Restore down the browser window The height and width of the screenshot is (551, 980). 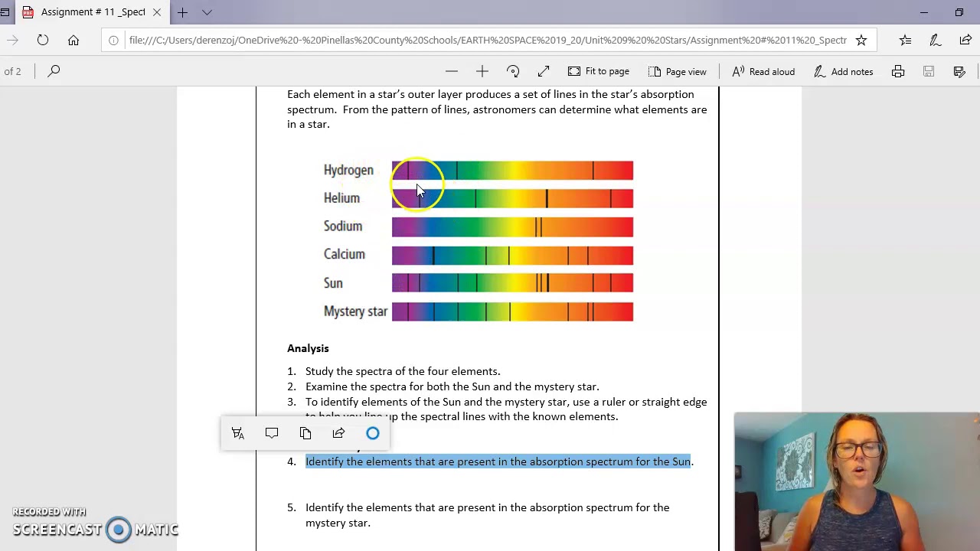point(959,12)
